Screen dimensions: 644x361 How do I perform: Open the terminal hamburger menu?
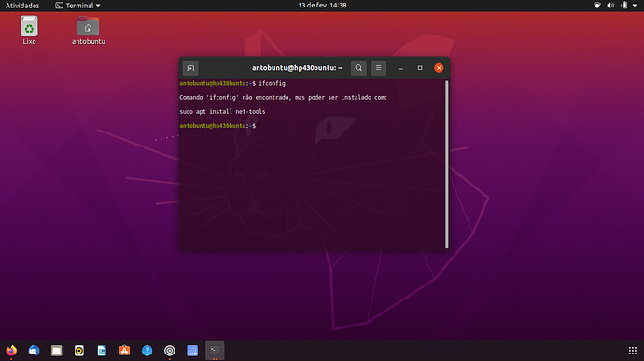click(x=378, y=68)
